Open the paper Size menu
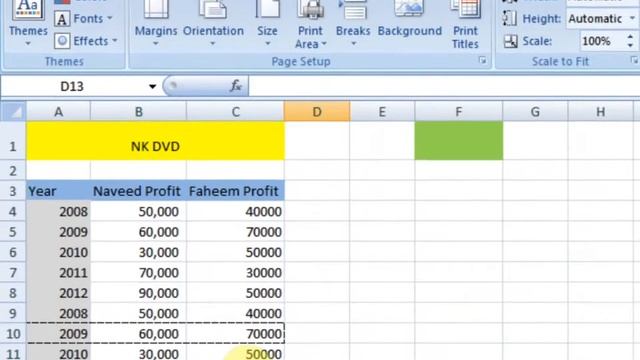The width and height of the screenshot is (640, 360). tap(267, 24)
